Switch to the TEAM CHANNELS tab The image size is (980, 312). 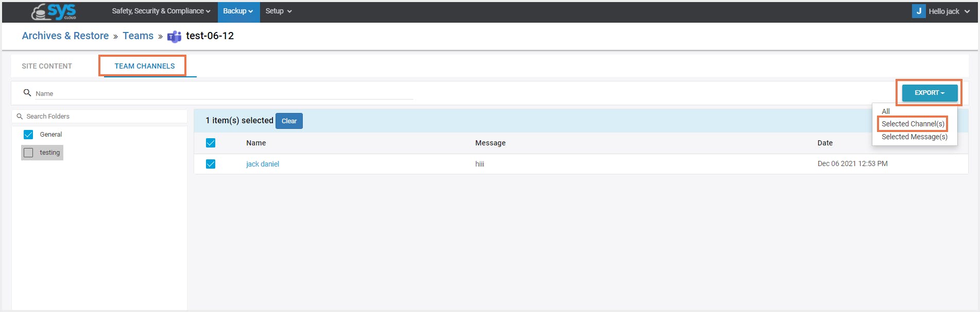pos(145,66)
